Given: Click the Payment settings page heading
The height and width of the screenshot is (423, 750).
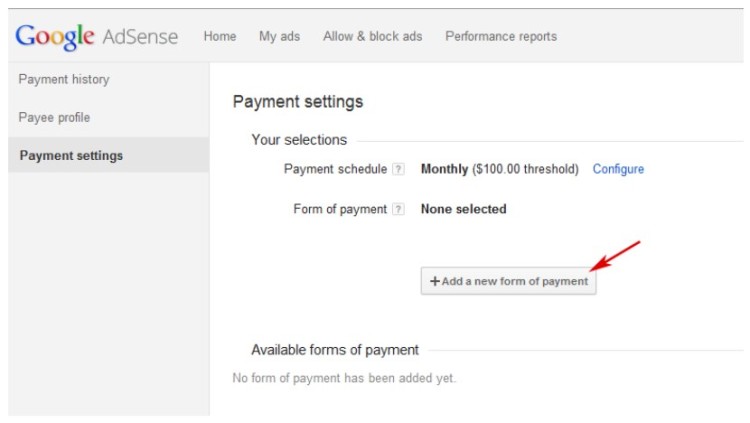Looking at the screenshot, I should 298,102.
